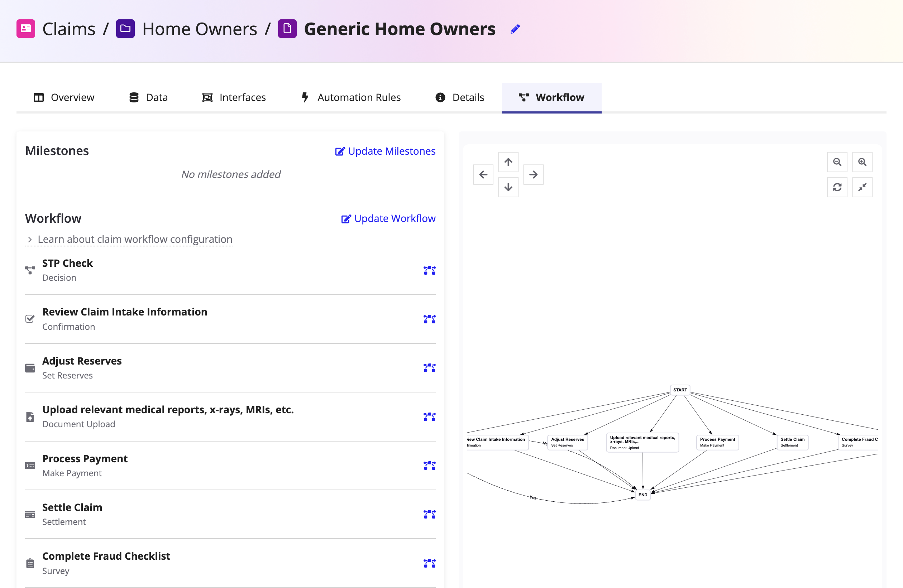The width and height of the screenshot is (903, 588).
Task: Open the Details tab
Action: [x=459, y=97]
